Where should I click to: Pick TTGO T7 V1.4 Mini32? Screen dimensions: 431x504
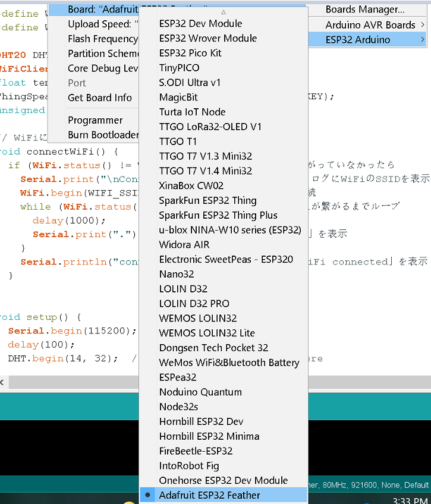point(224,171)
